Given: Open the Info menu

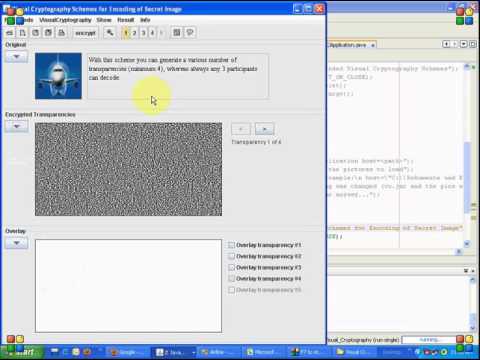Looking at the screenshot, I should point(145,20).
